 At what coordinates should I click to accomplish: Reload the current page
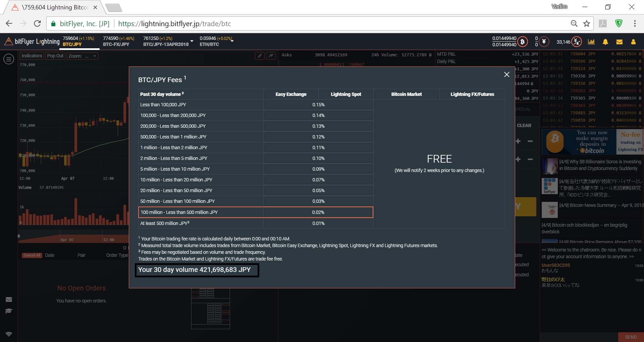click(x=37, y=23)
